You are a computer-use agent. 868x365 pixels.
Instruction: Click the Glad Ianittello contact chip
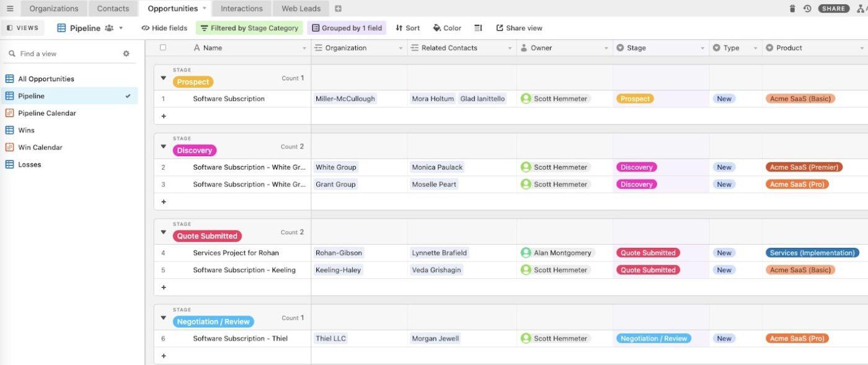click(x=482, y=99)
